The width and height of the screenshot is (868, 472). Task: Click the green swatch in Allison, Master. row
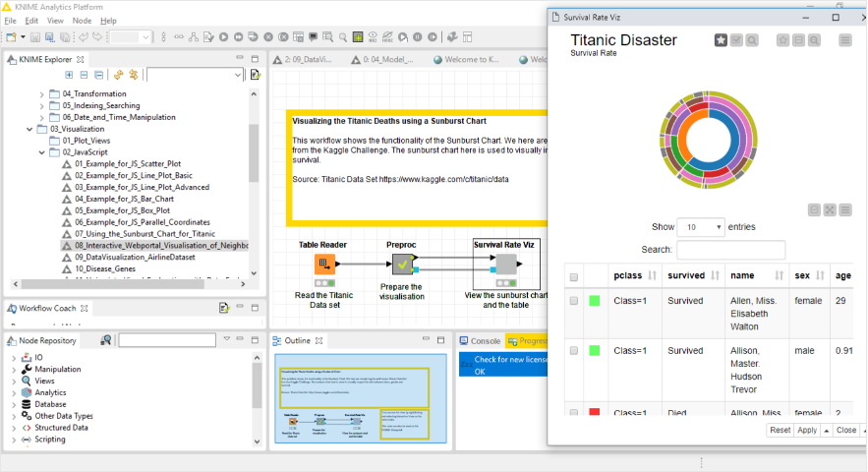tap(595, 351)
